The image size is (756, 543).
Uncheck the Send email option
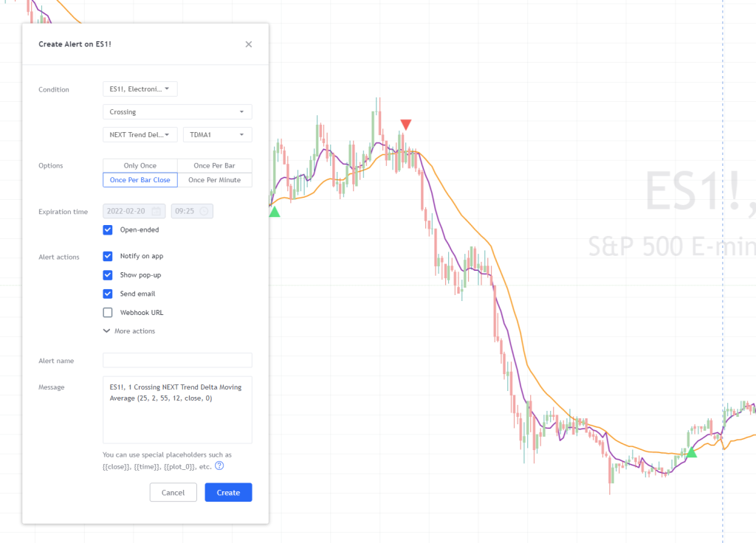(107, 293)
